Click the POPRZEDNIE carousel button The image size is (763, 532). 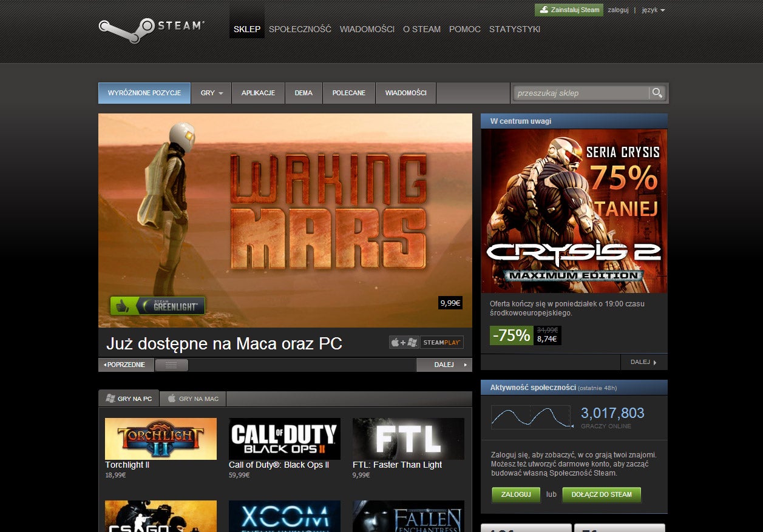tap(125, 365)
